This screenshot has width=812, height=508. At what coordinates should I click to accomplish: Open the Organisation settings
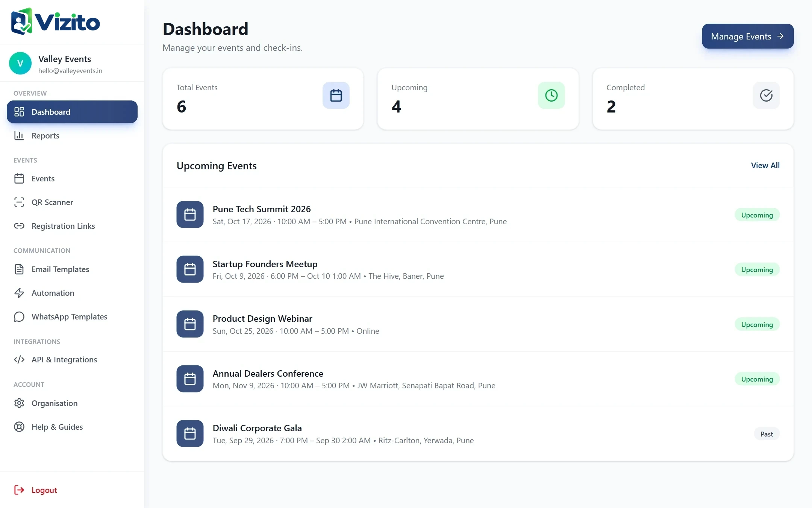click(x=72, y=403)
